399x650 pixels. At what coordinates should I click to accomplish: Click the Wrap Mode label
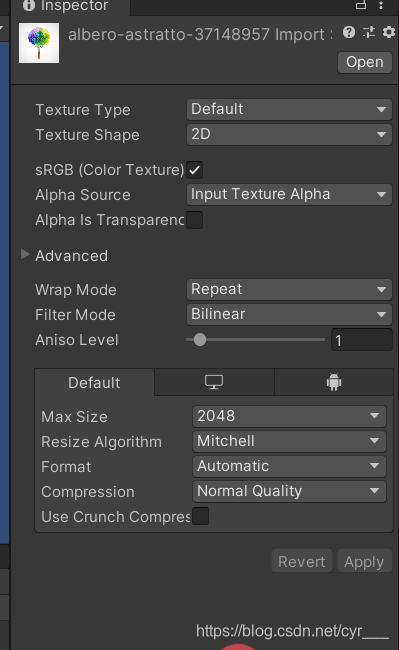click(76, 290)
